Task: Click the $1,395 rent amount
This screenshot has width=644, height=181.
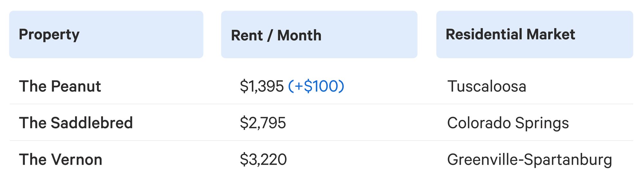Action: pyautogui.click(x=262, y=86)
